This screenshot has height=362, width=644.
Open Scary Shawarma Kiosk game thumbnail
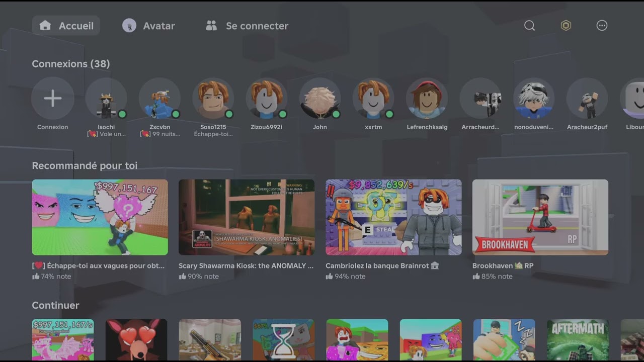tap(247, 217)
